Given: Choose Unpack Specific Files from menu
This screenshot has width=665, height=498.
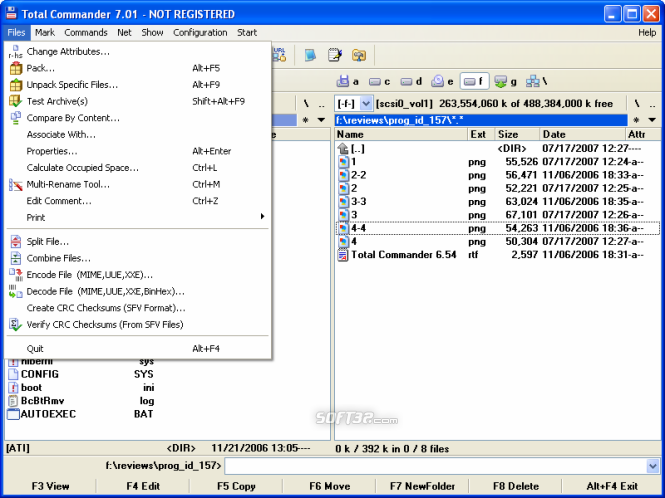Looking at the screenshot, I should [x=138, y=85].
